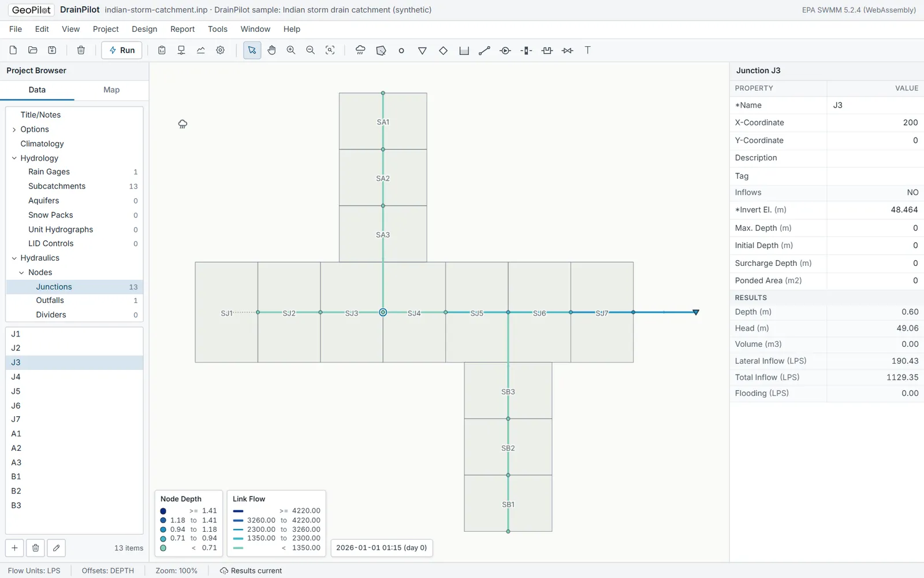Click the Name field showing J3
Screen dimensions: 924x578
[x=875, y=105]
